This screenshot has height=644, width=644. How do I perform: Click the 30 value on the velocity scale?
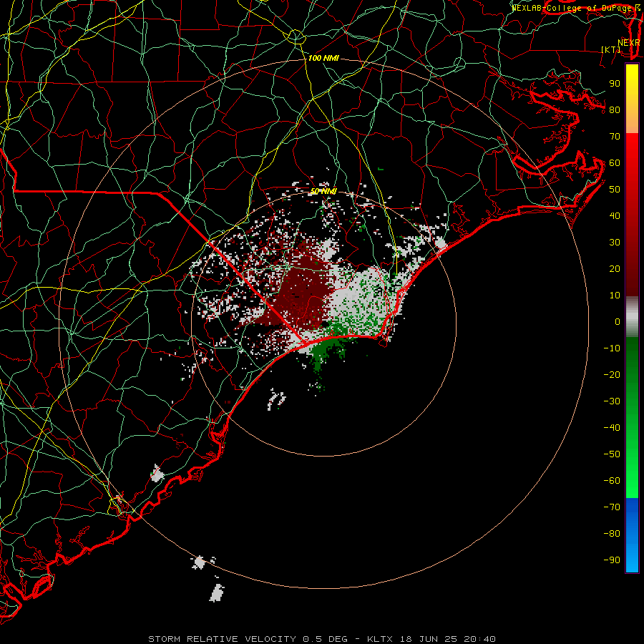[615, 243]
